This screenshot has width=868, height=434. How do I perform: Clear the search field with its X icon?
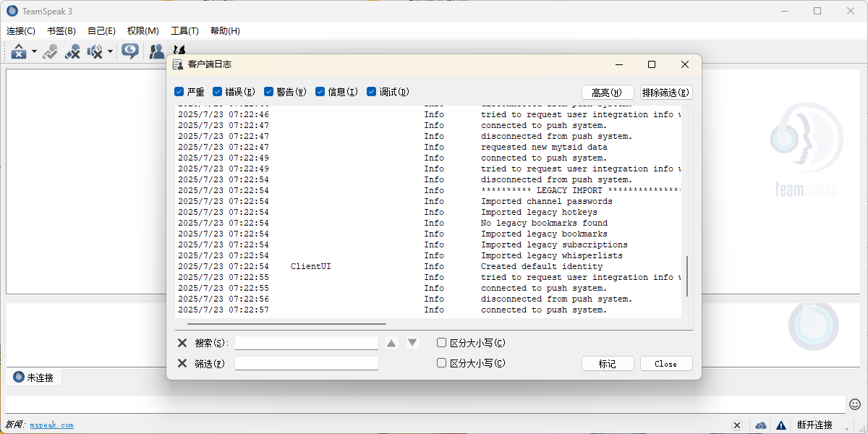point(182,343)
